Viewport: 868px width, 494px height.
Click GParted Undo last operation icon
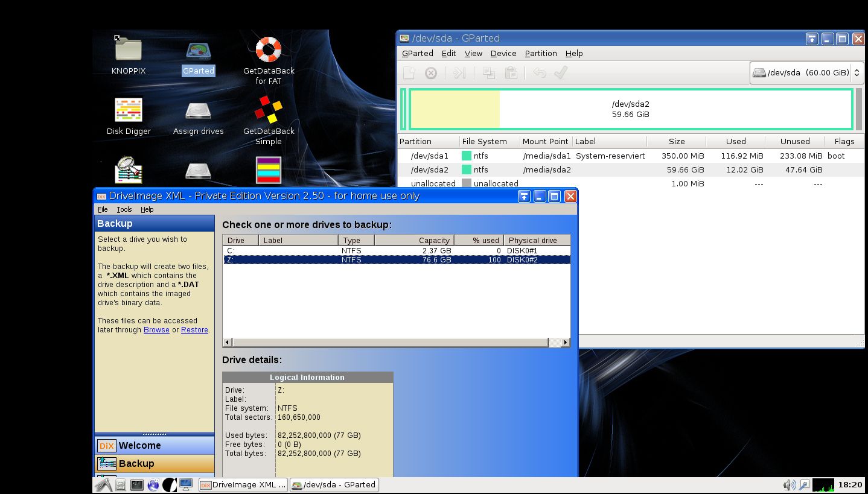(x=540, y=73)
